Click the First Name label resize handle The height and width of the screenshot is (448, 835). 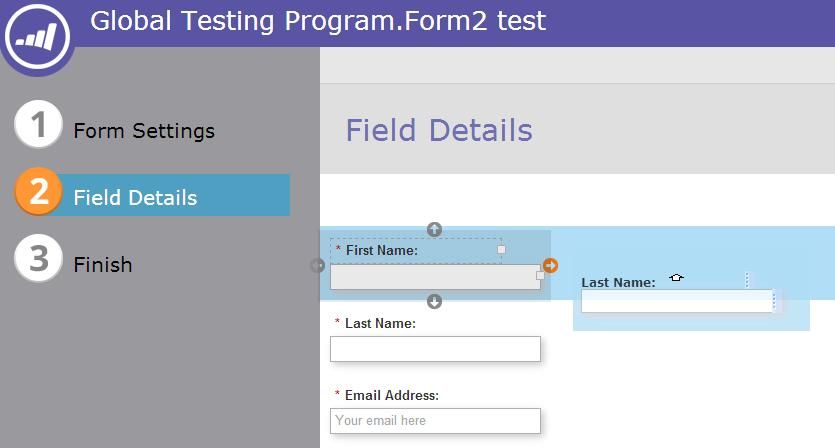tap(502, 249)
